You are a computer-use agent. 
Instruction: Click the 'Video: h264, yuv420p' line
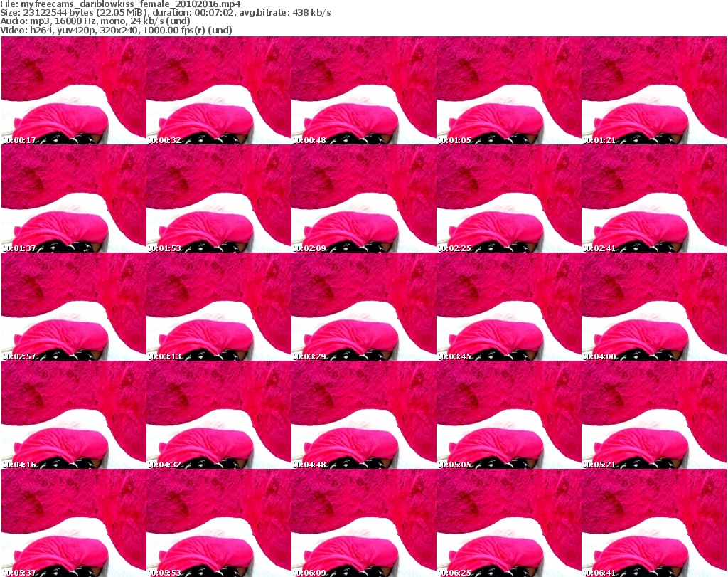116,30
